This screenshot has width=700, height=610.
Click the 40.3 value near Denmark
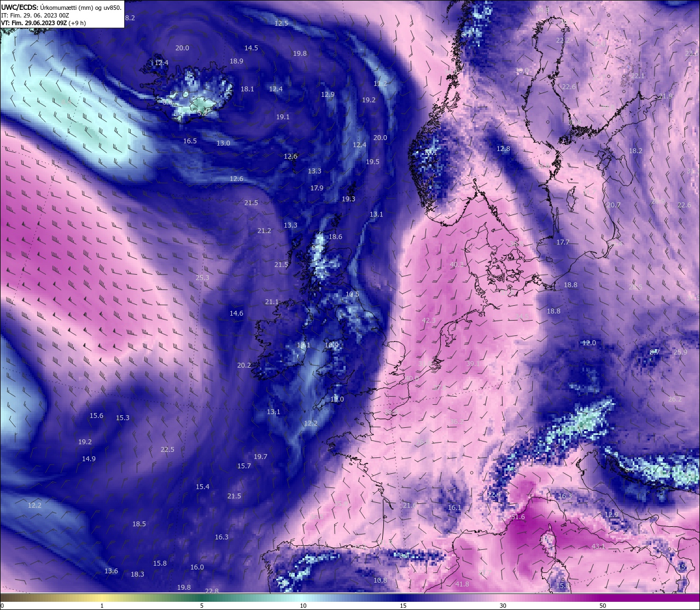click(457, 265)
